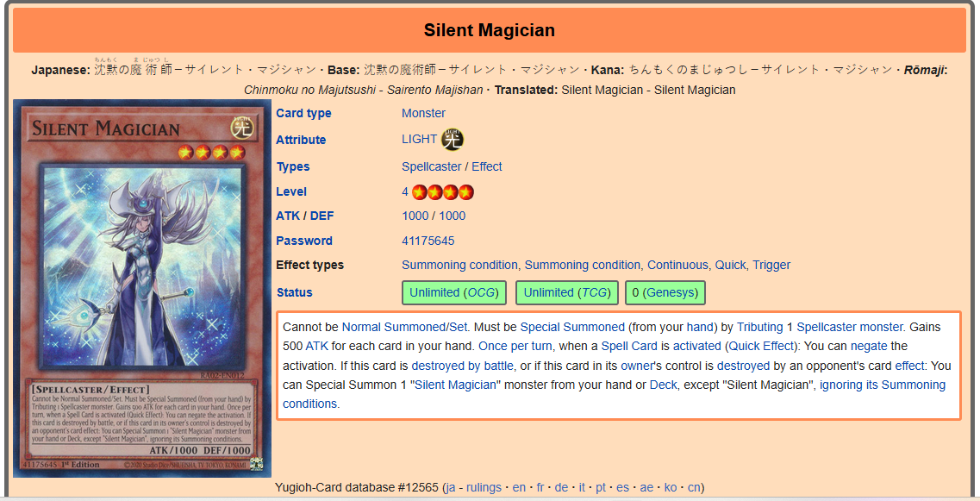Open the LIGHT attribute text link

coord(420,139)
